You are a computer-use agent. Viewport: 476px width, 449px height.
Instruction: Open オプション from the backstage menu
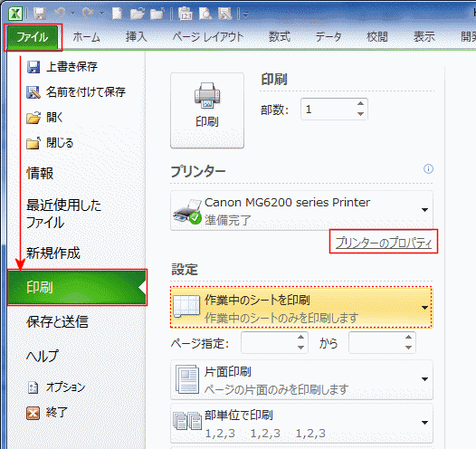[x=56, y=387]
